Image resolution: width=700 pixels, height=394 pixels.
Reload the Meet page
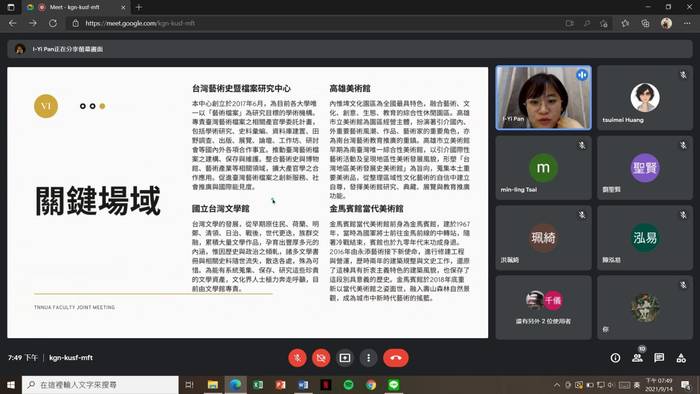tap(53, 23)
